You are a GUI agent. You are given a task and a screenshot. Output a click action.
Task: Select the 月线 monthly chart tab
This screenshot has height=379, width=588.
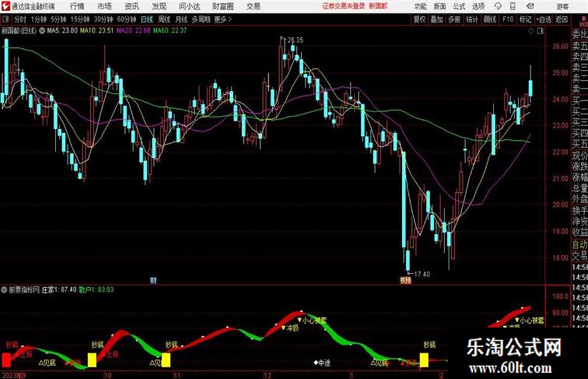182,19
